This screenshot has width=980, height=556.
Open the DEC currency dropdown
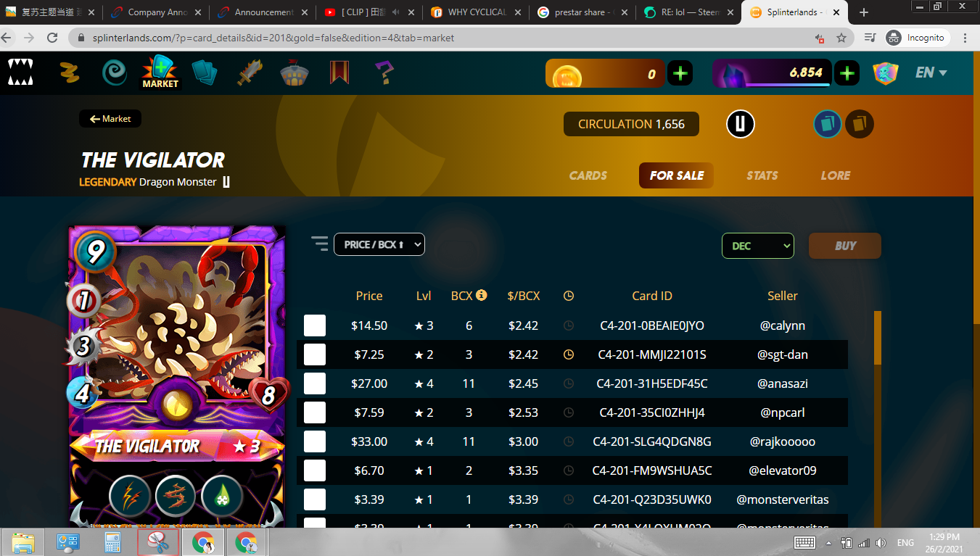tap(758, 246)
